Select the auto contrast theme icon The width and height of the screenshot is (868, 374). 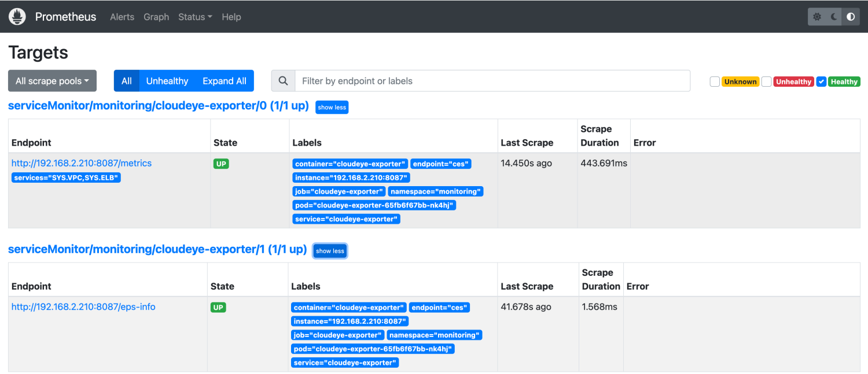(851, 17)
